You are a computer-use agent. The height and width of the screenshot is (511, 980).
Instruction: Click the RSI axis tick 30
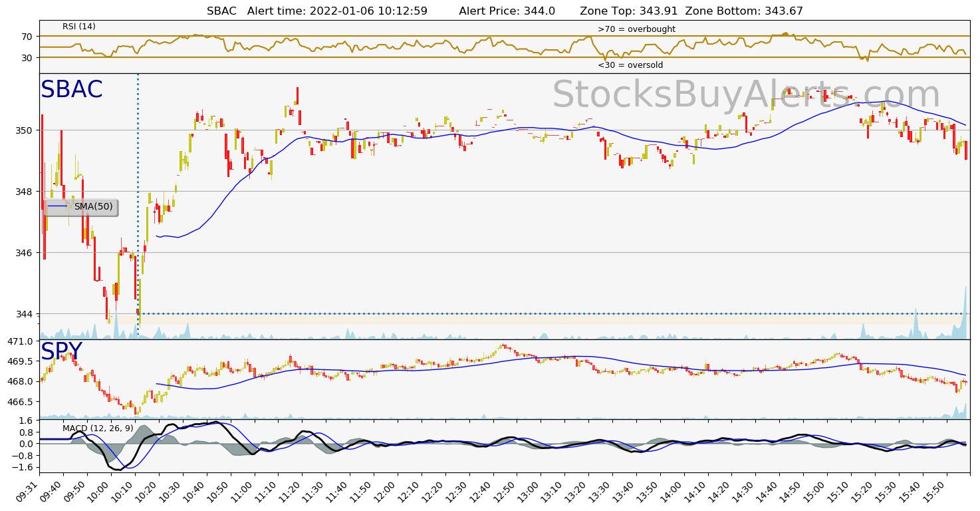(x=27, y=58)
